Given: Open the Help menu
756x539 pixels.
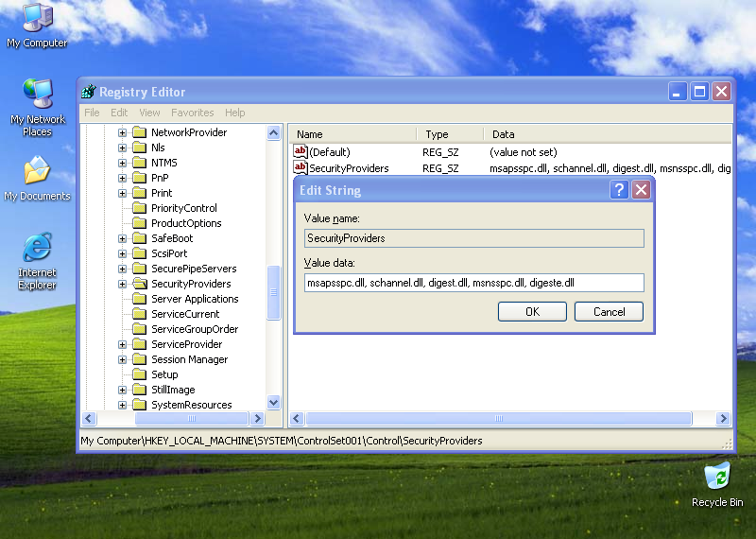Looking at the screenshot, I should (234, 113).
